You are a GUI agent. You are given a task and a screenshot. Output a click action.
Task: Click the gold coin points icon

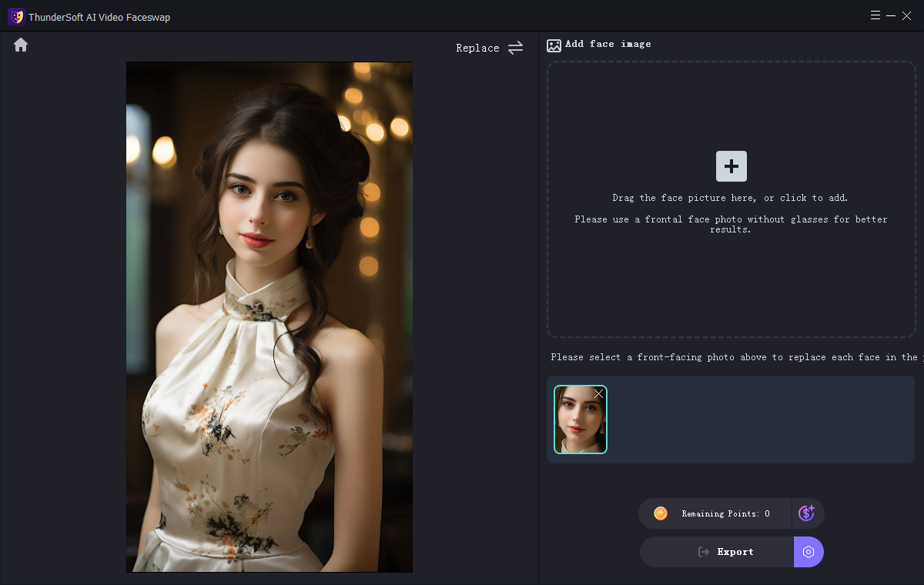coord(660,513)
